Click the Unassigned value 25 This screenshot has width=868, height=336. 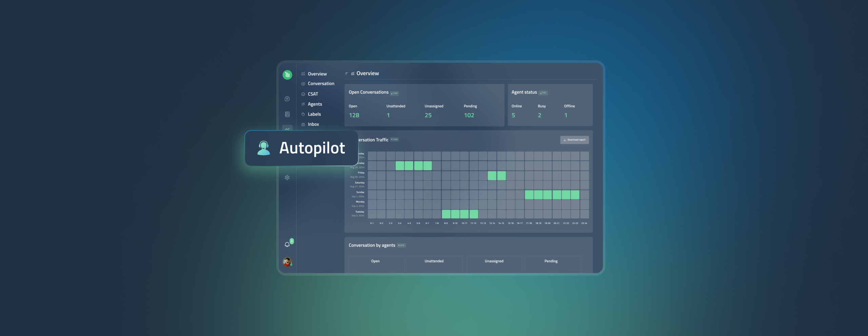(428, 115)
